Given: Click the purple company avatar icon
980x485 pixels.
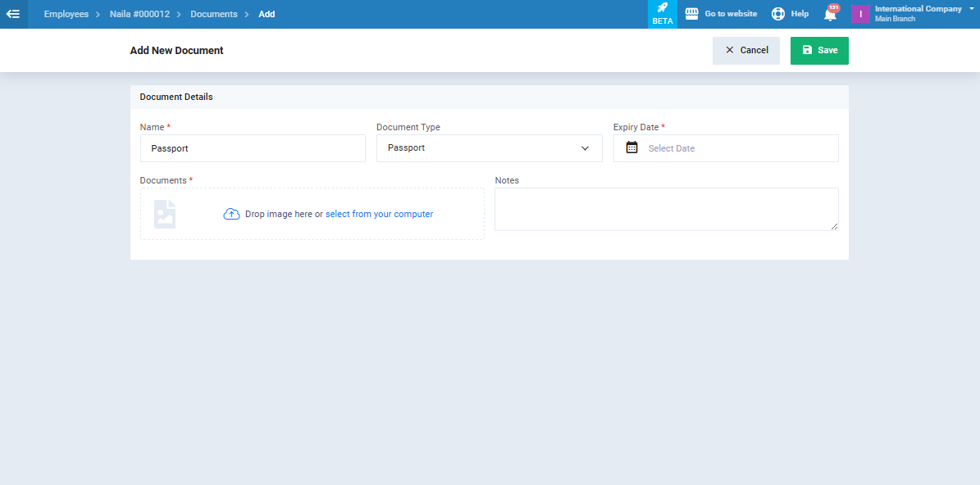Looking at the screenshot, I should (x=860, y=14).
